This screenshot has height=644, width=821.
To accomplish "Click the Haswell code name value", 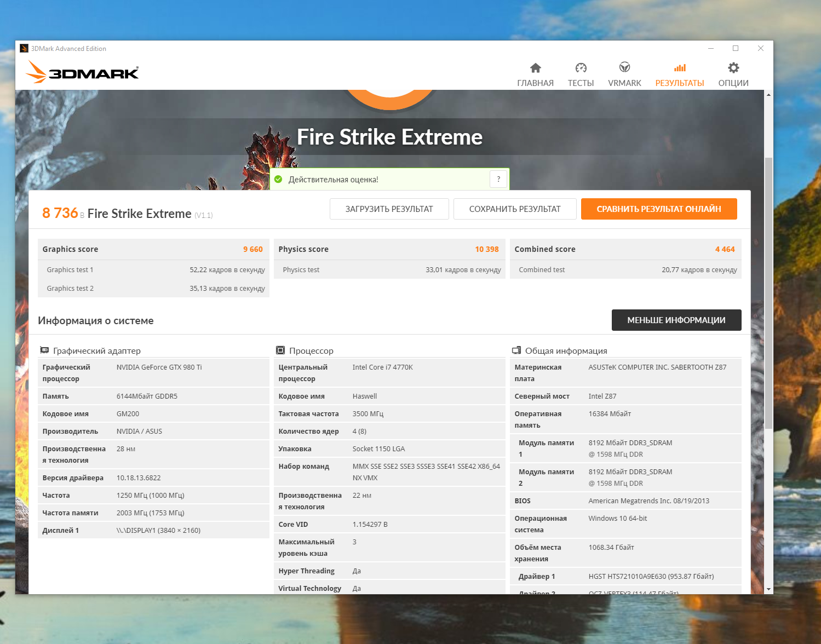I will click(x=365, y=396).
